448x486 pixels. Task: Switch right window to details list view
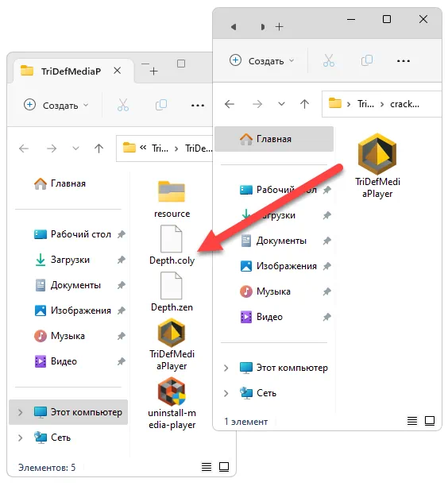[x=412, y=421]
